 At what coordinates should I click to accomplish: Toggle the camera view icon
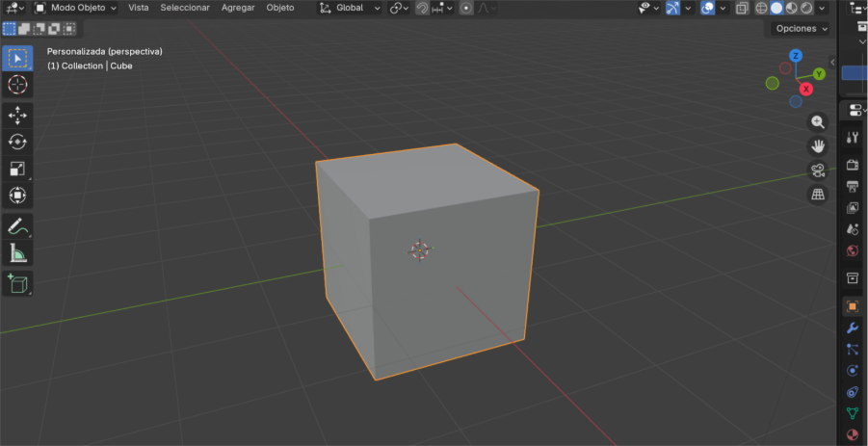[818, 171]
